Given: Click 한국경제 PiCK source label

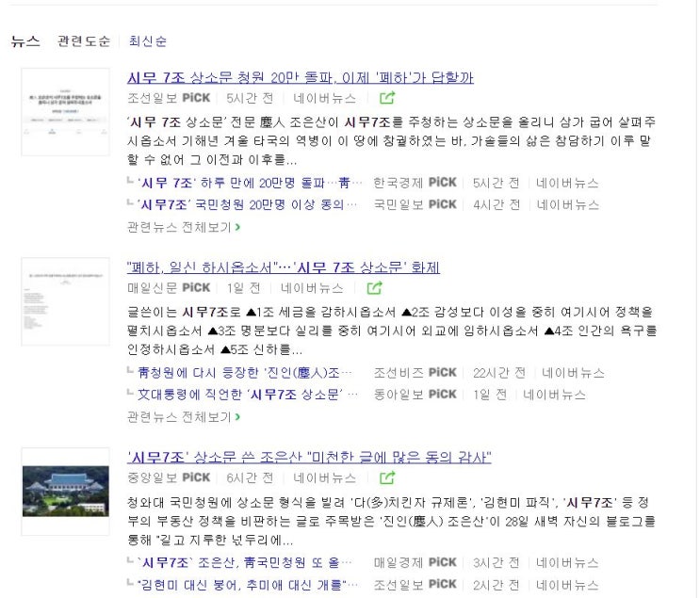Looking at the screenshot, I should point(415,183).
